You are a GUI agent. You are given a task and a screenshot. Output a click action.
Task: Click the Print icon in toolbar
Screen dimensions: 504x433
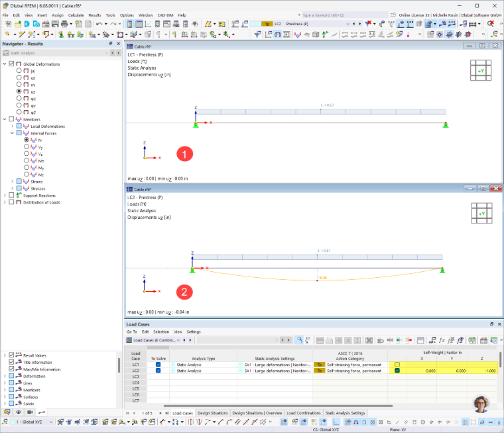point(64,24)
